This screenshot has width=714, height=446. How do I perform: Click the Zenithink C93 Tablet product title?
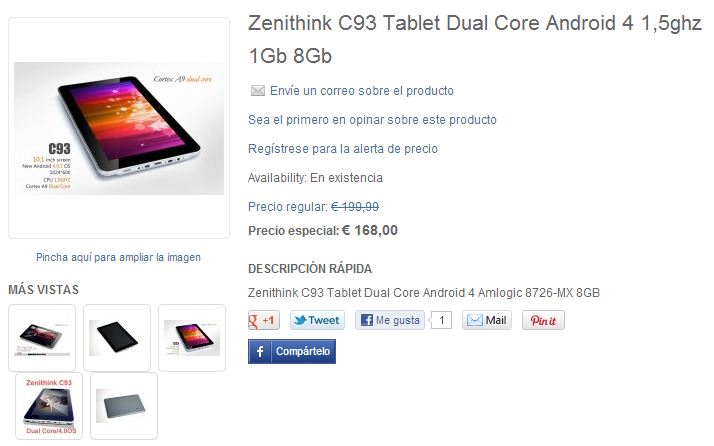click(x=475, y=39)
